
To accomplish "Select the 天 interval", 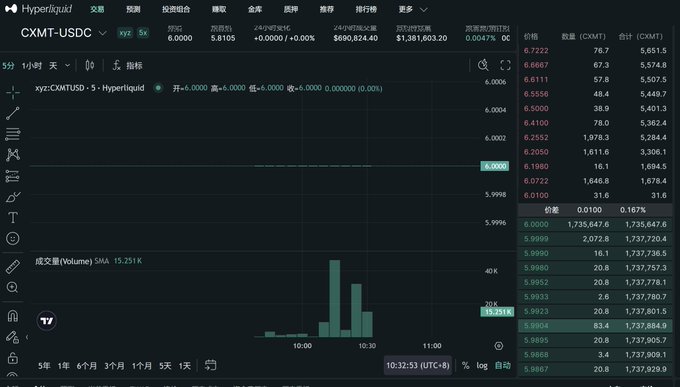I will click(x=53, y=66).
